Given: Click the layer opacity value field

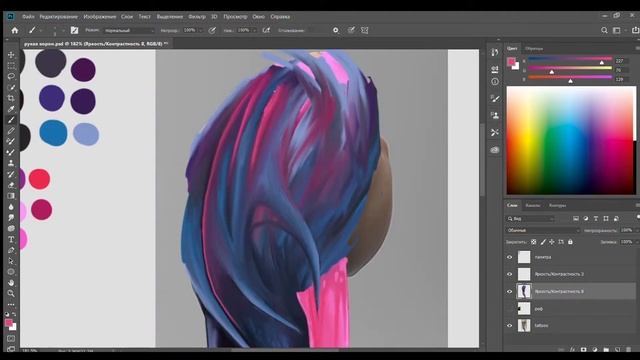Looking at the screenshot, I should click(x=626, y=231).
